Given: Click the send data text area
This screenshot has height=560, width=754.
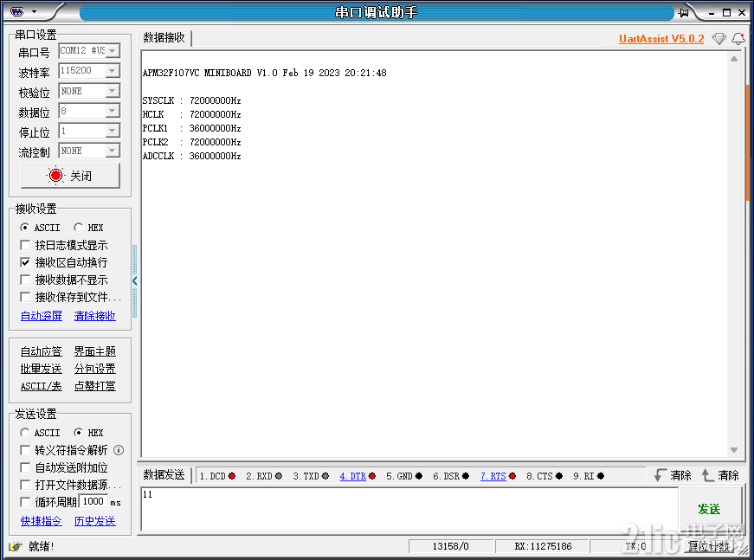Looking at the screenshot, I should [409, 510].
